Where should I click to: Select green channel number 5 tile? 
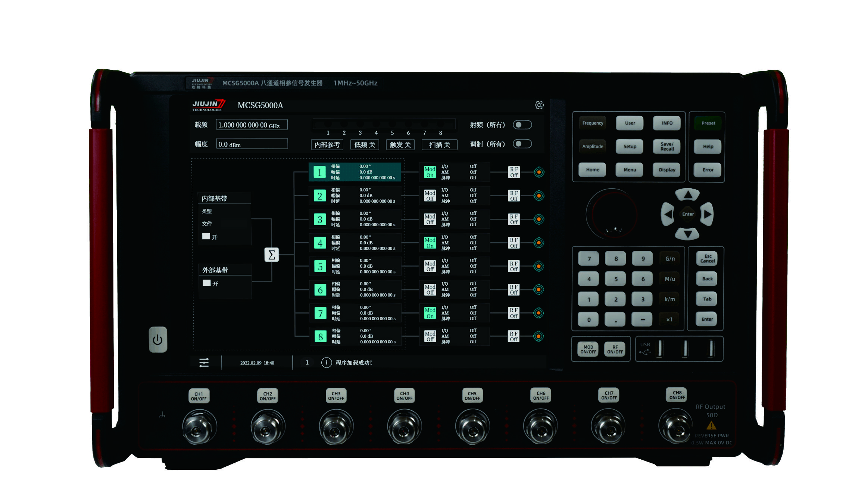320,266
